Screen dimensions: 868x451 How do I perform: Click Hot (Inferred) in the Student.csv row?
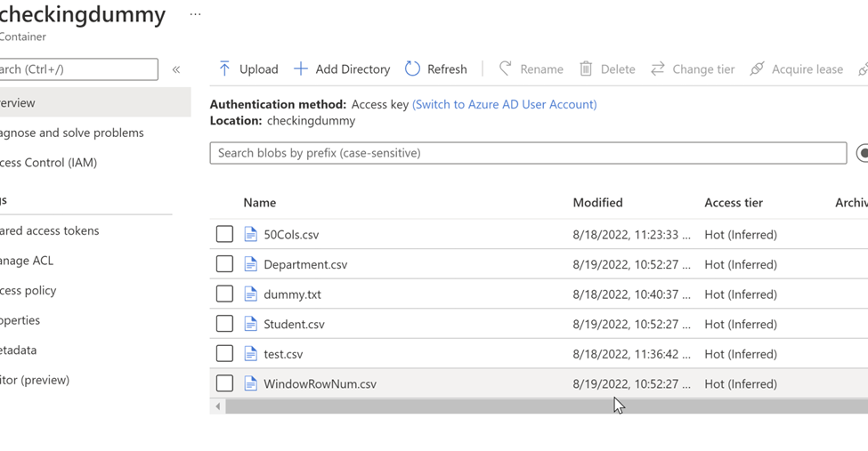coord(741,325)
